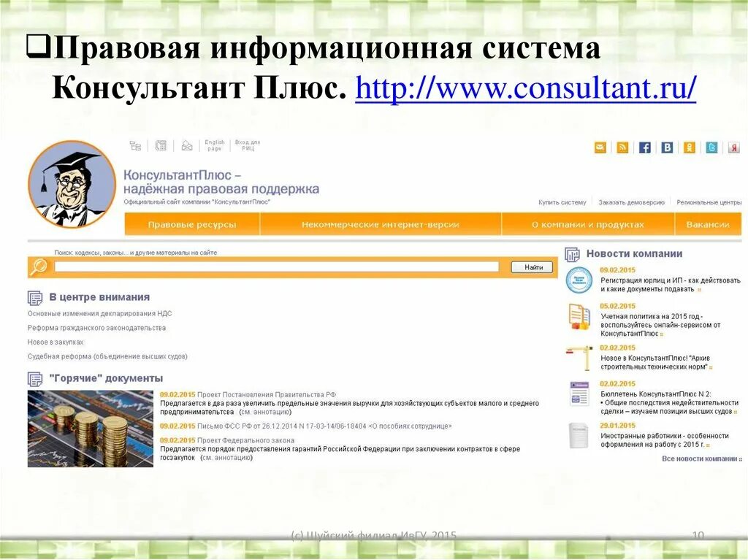Viewport: 748px width, 560px height.
Task: Click the 'Найти' search button
Action: point(532,267)
